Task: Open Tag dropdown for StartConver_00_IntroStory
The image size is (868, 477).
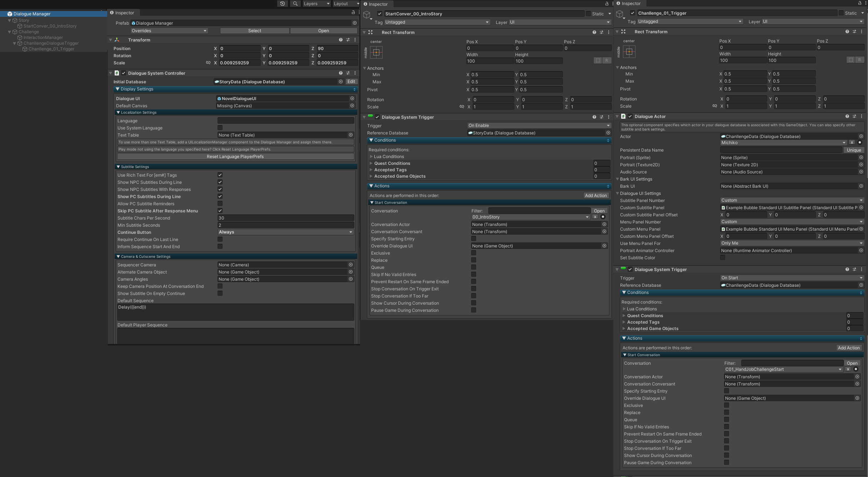Action: click(x=437, y=22)
